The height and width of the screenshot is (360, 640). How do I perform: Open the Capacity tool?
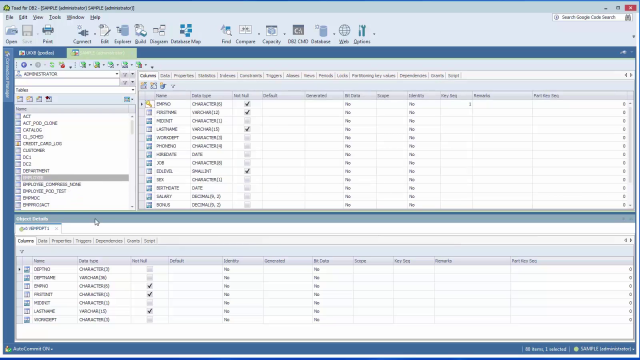click(x=271, y=34)
